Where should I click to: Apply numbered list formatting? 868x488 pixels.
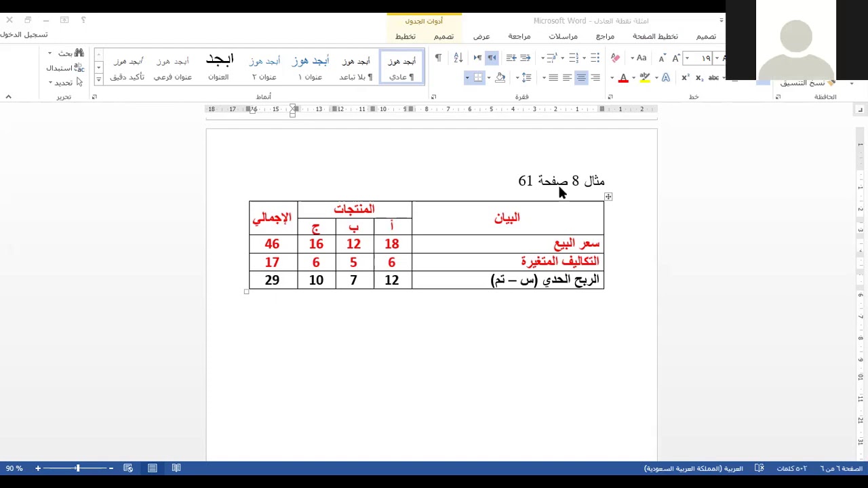(x=573, y=58)
